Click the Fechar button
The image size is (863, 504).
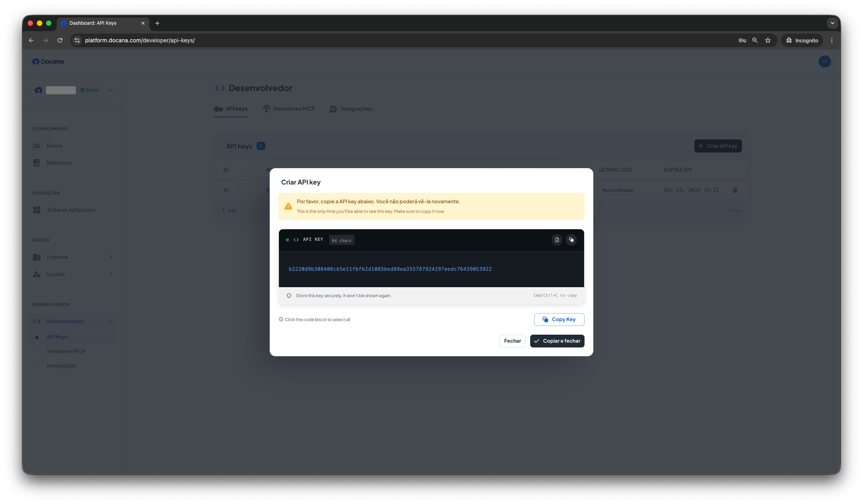coord(512,341)
